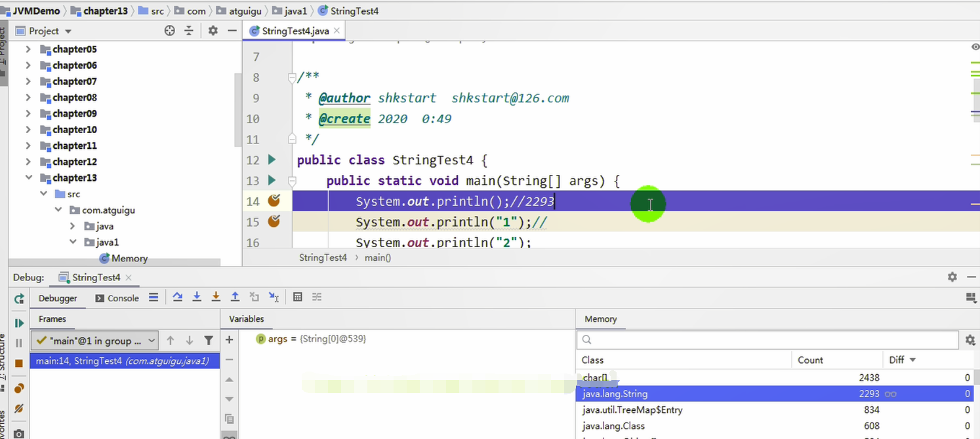
Task: Force step into method
Action: 215,297
